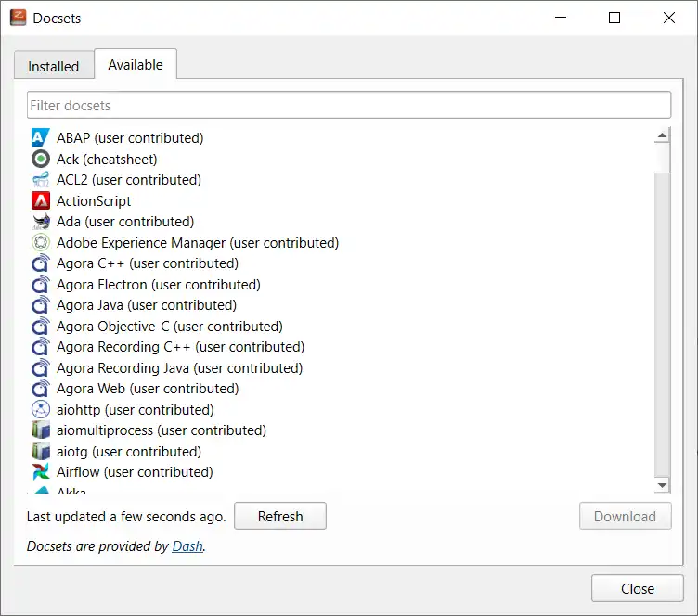Image resolution: width=698 pixels, height=616 pixels.
Task: Click the Agora Electron icon
Action: pos(41,284)
